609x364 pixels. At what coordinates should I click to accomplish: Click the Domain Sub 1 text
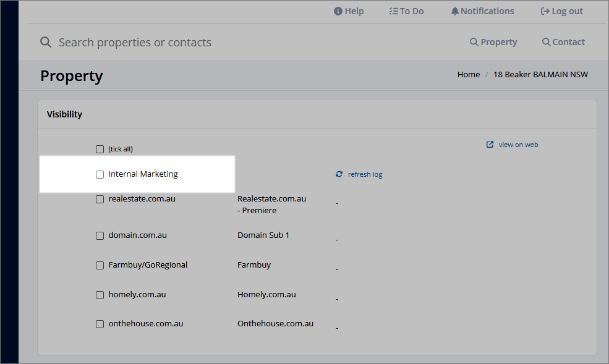pos(263,235)
